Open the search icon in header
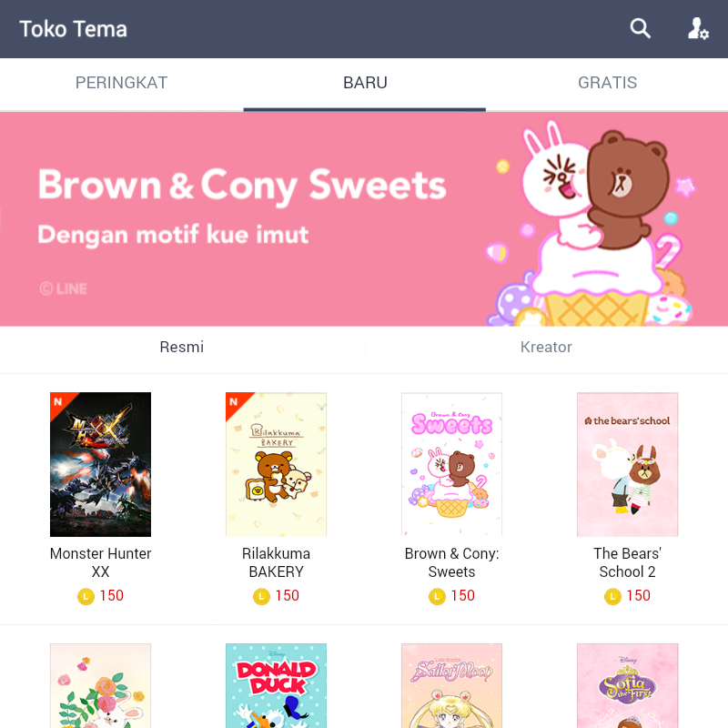The image size is (728, 728). (641, 29)
